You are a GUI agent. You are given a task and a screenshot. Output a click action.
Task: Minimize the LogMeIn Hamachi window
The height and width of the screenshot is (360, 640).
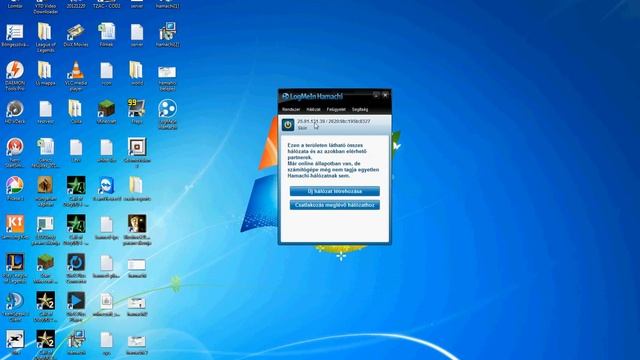click(376, 95)
